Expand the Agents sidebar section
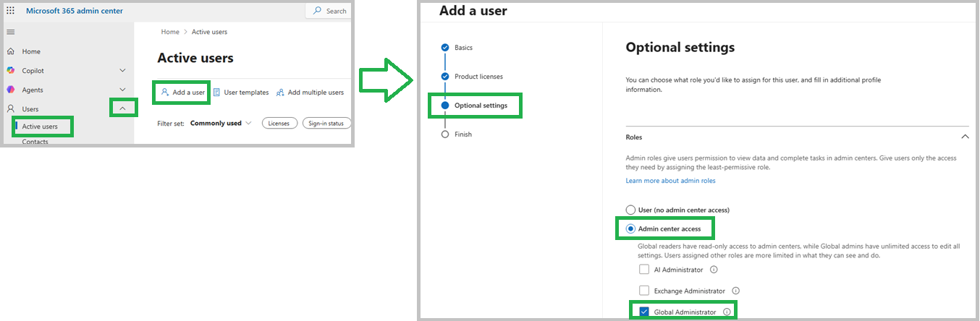Screen dimensions: 980x321 tap(122, 90)
